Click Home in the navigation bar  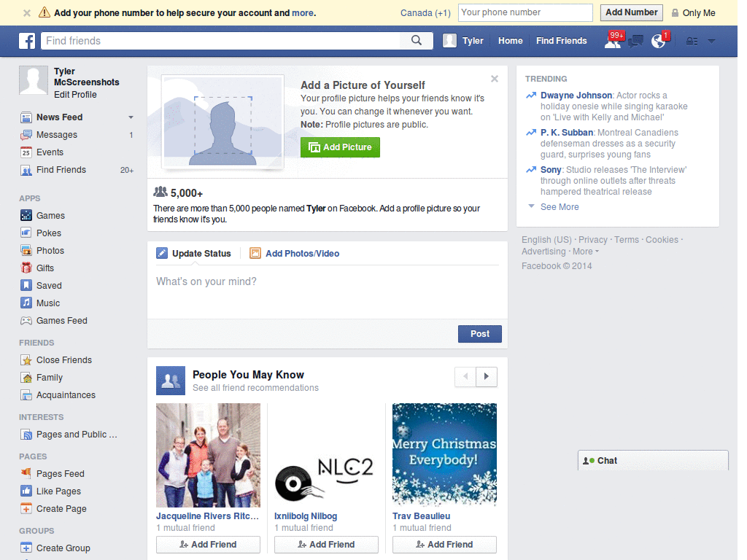[510, 40]
